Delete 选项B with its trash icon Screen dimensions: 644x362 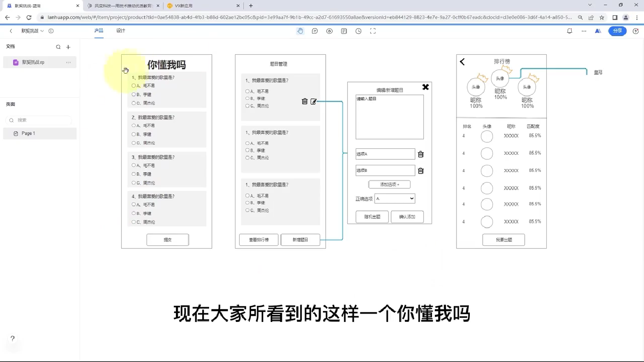[x=421, y=171]
